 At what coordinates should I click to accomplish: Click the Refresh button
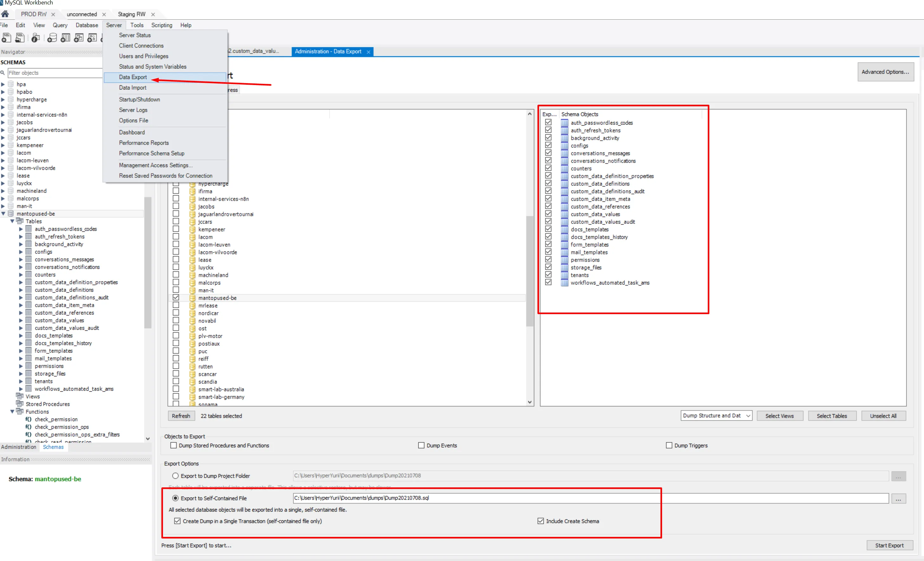(x=181, y=416)
